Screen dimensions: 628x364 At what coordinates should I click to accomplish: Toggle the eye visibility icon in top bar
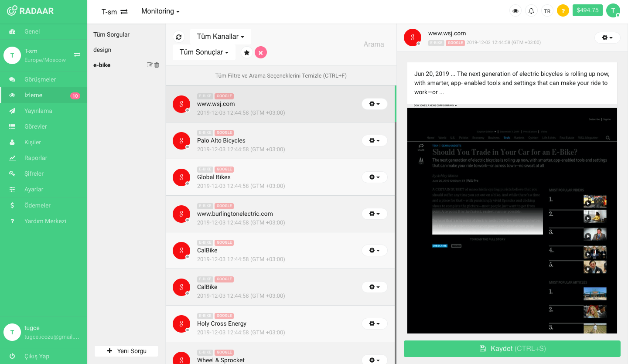[515, 11]
